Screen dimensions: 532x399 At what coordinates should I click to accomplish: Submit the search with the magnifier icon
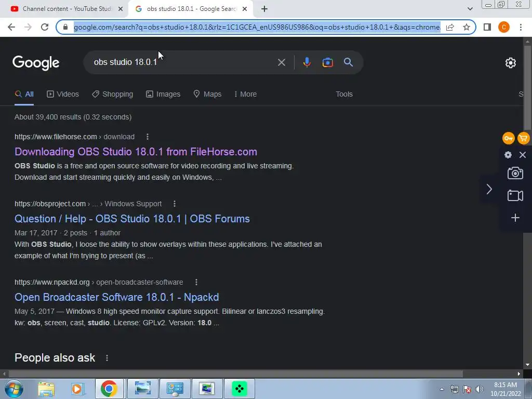click(x=349, y=62)
